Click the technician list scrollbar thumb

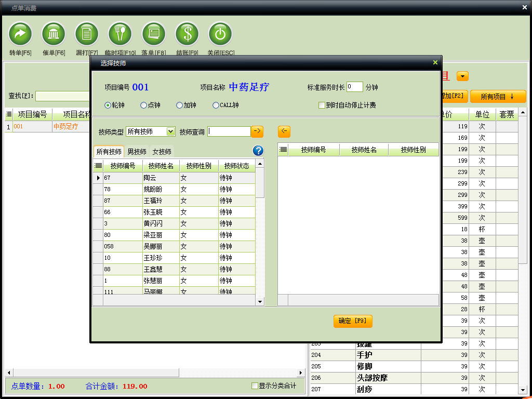point(260,183)
